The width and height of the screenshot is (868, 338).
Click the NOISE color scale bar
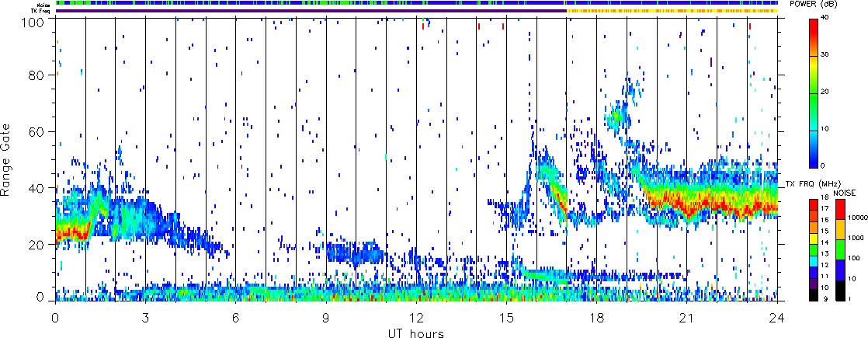pos(839,249)
